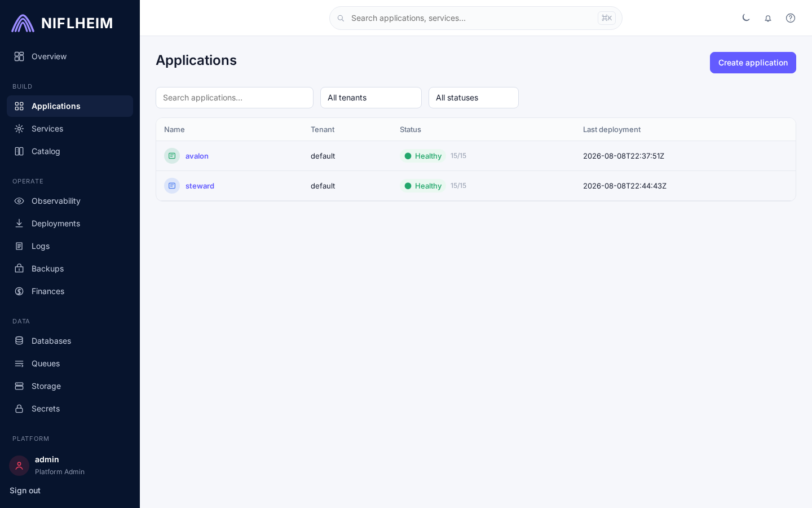
Task: Go to Services in the sidebar
Action: (x=70, y=129)
